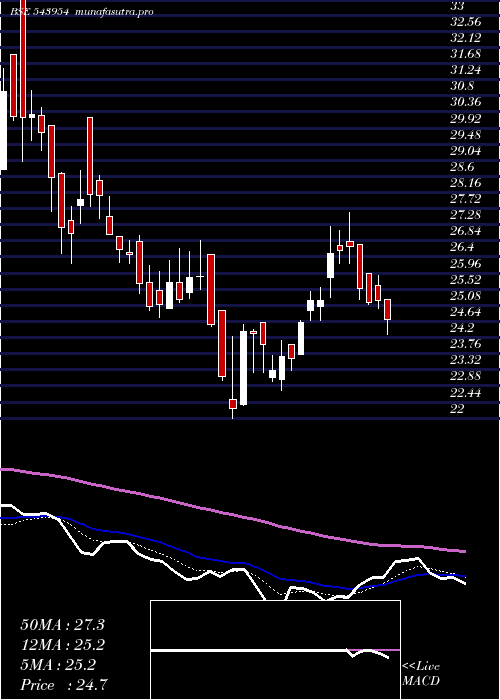Select the 31.24 price axis label
Viewport: 500px width, 700px height.
click(x=465, y=70)
